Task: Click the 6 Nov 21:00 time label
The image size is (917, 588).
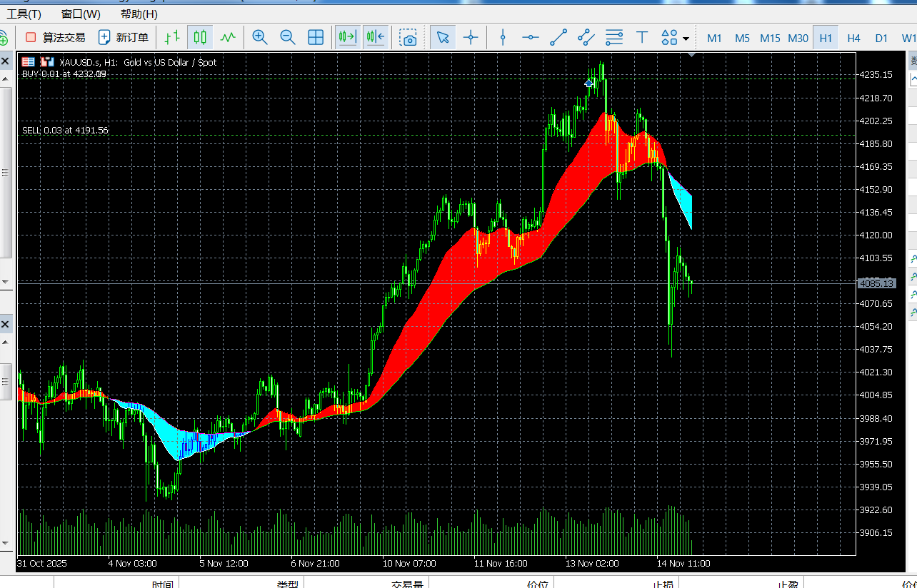Action: [316, 563]
